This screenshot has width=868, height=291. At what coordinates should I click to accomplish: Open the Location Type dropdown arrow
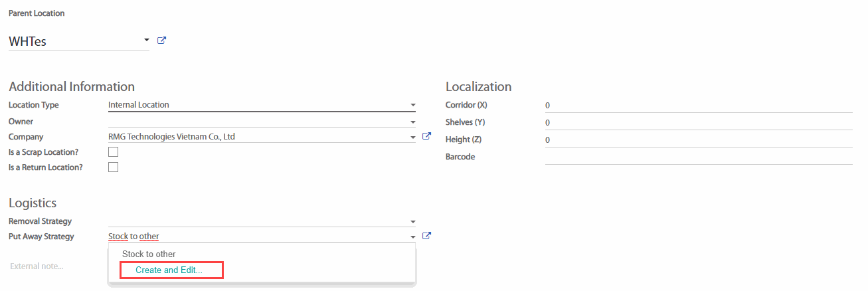pos(412,105)
